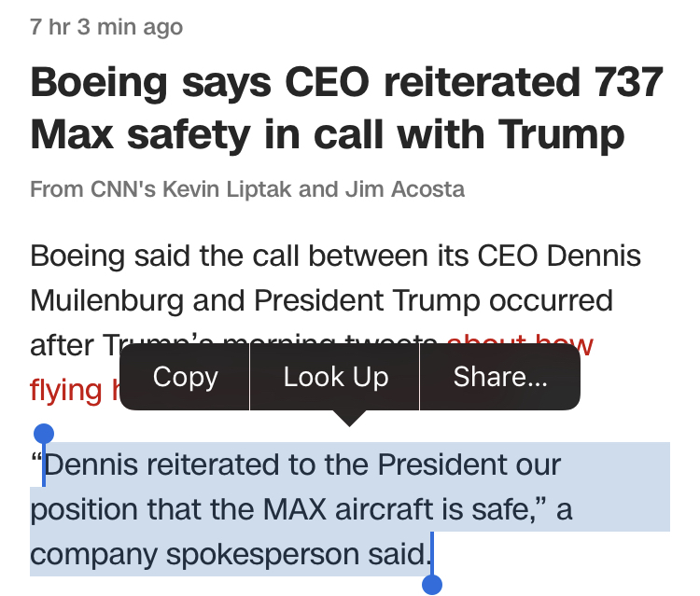The image size is (700, 596).
Task: Click the top blue selection handle
Action: [x=44, y=434]
